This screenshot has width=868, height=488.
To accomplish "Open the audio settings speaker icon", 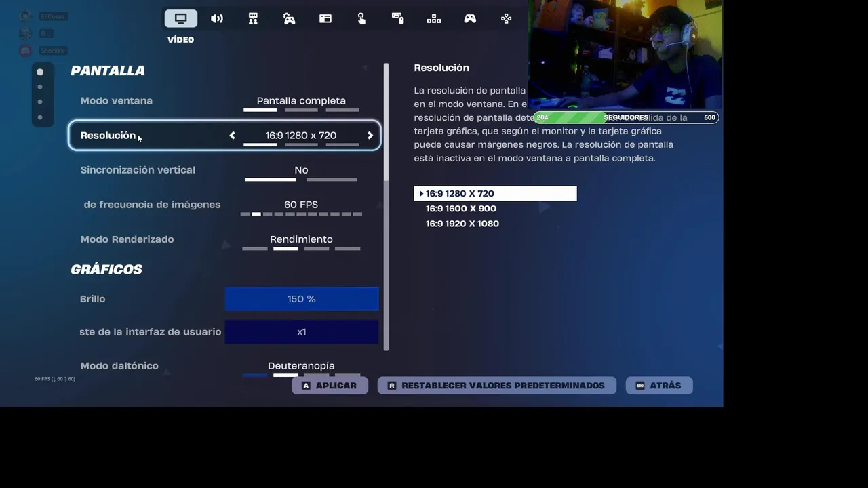I will [x=217, y=18].
